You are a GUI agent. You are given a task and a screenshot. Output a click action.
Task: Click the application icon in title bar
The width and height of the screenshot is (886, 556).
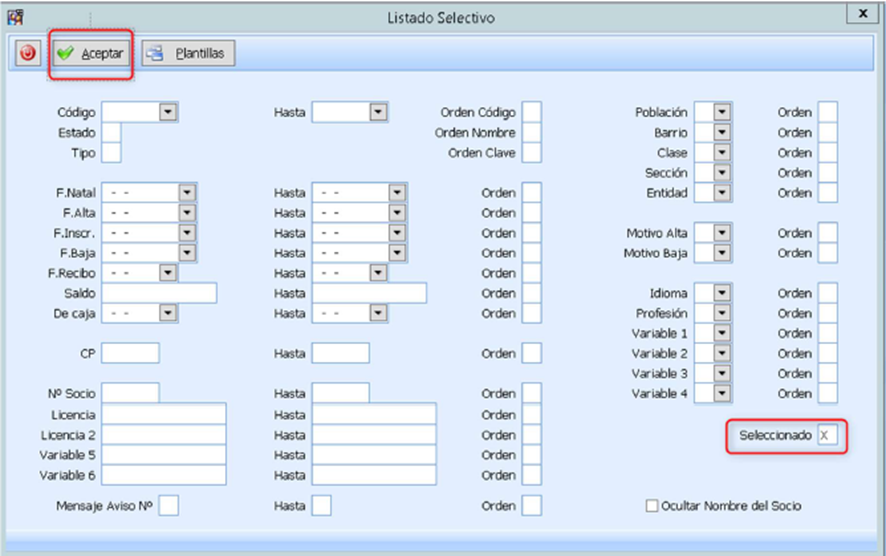point(15,17)
